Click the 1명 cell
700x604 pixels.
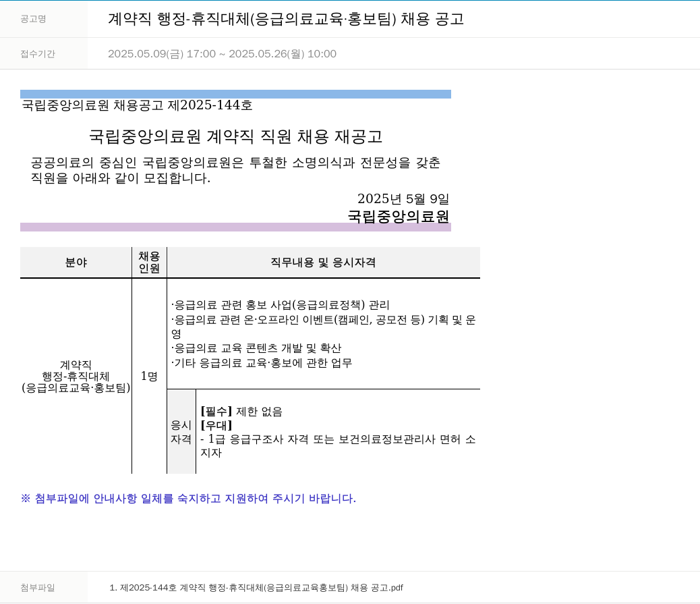pos(149,376)
